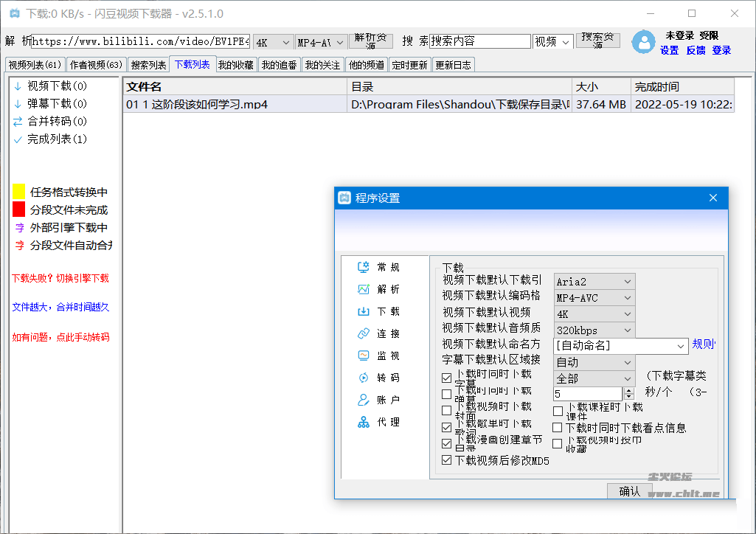Open the 更新日志 tab
The width and height of the screenshot is (756, 534).
click(453, 65)
